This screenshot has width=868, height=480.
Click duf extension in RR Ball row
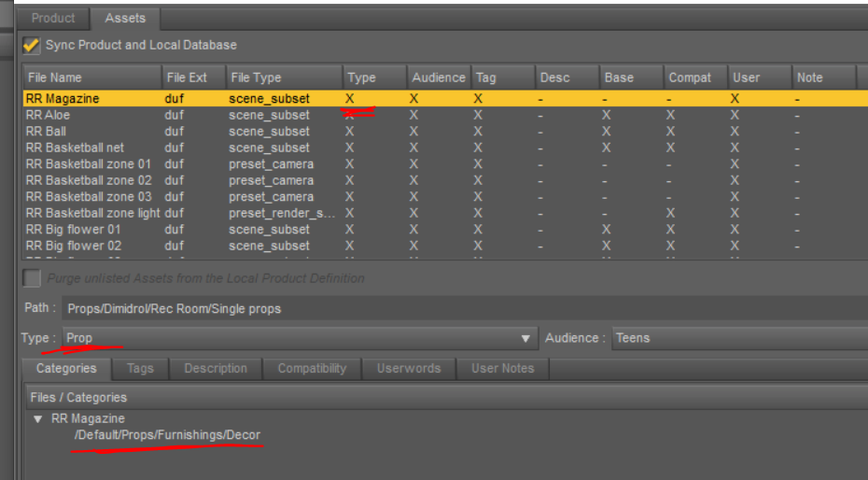pyautogui.click(x=174, y=132)
